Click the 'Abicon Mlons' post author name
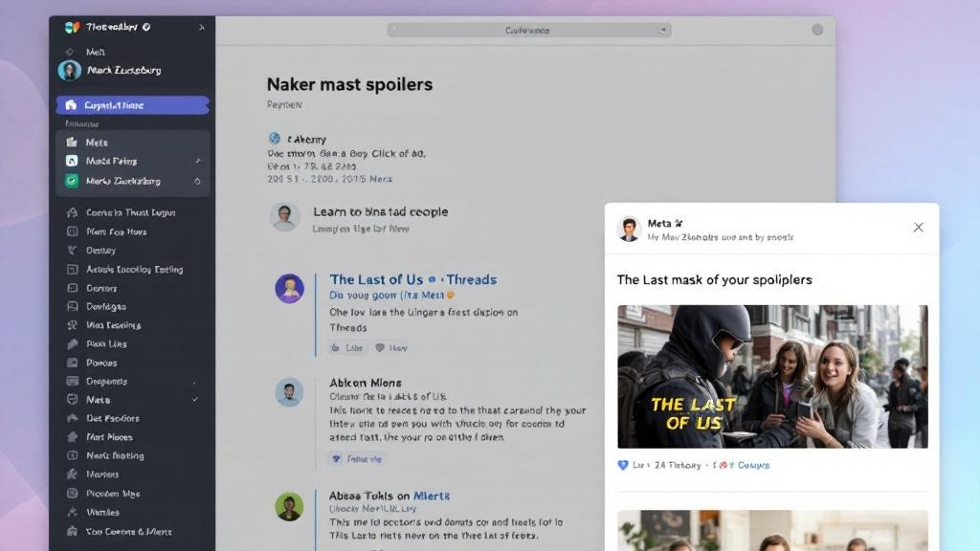Screen dimensions: 980x551 366,383
